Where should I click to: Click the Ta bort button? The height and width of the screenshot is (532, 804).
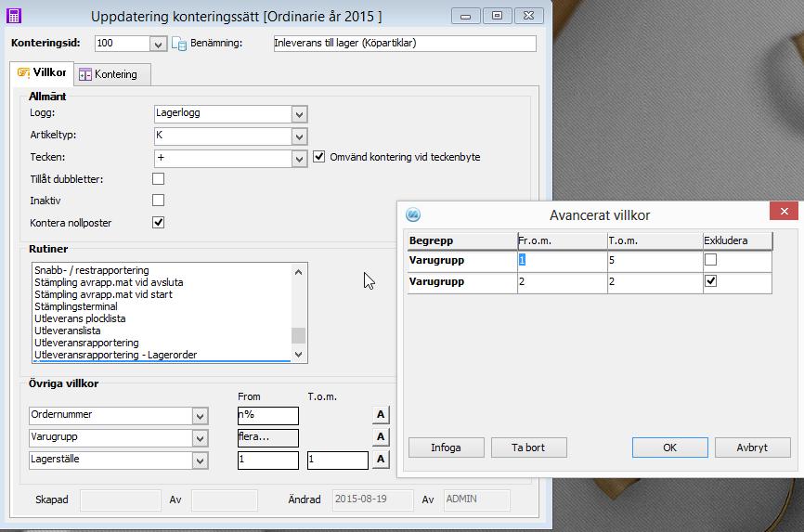coord(528,448)
